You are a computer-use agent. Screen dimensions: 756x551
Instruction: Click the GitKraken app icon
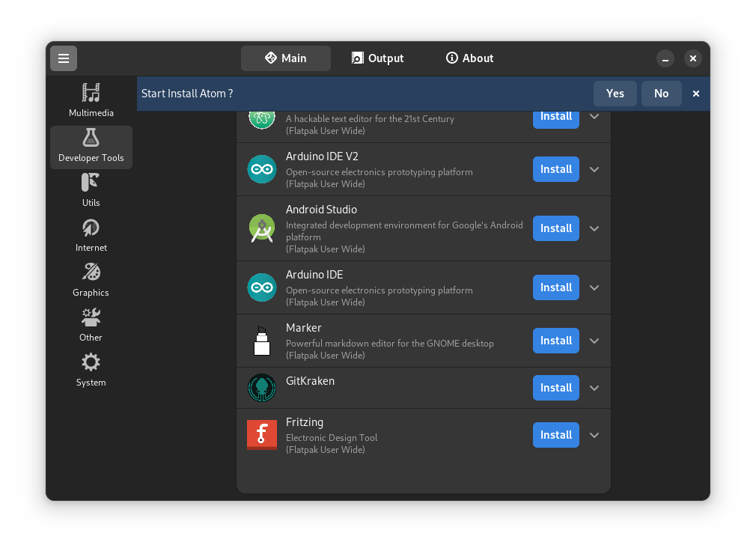[262, 388]
